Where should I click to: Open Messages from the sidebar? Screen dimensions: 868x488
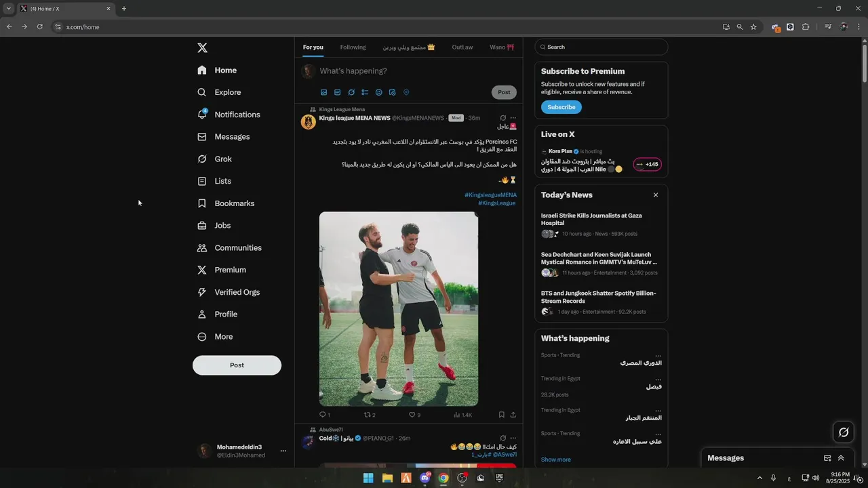tap(224, 137)
